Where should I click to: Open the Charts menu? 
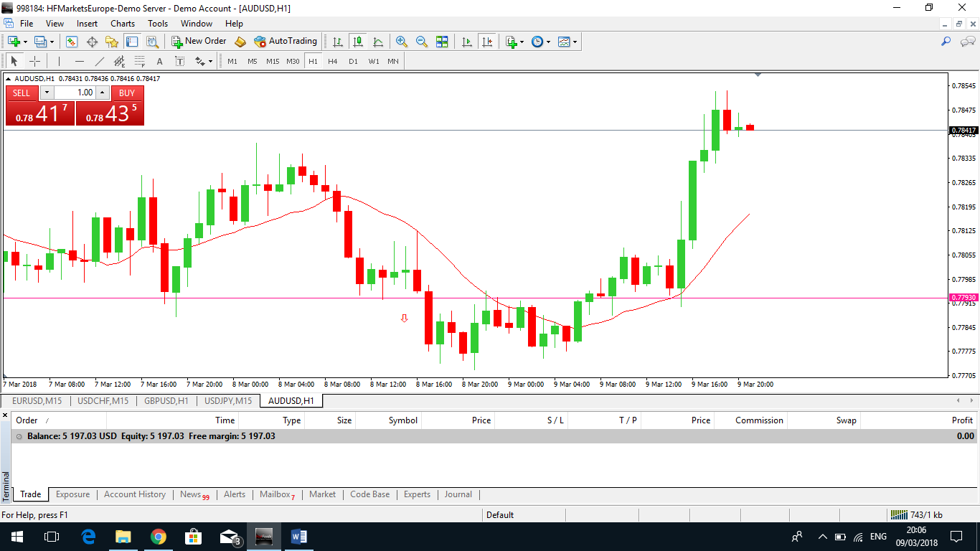[123, 24]
